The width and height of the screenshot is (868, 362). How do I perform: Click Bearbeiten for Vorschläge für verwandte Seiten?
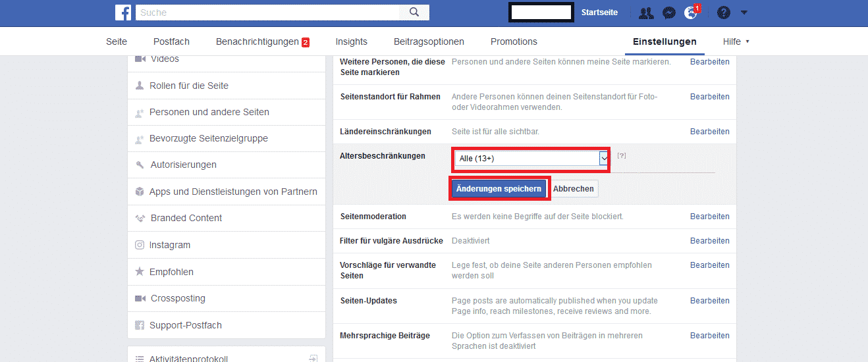point(710,265)
